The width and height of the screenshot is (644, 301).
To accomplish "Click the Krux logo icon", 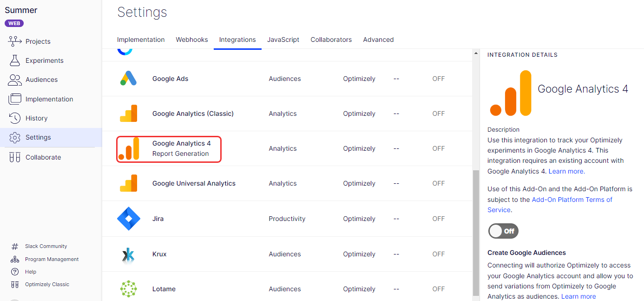I will pos(128,254).
